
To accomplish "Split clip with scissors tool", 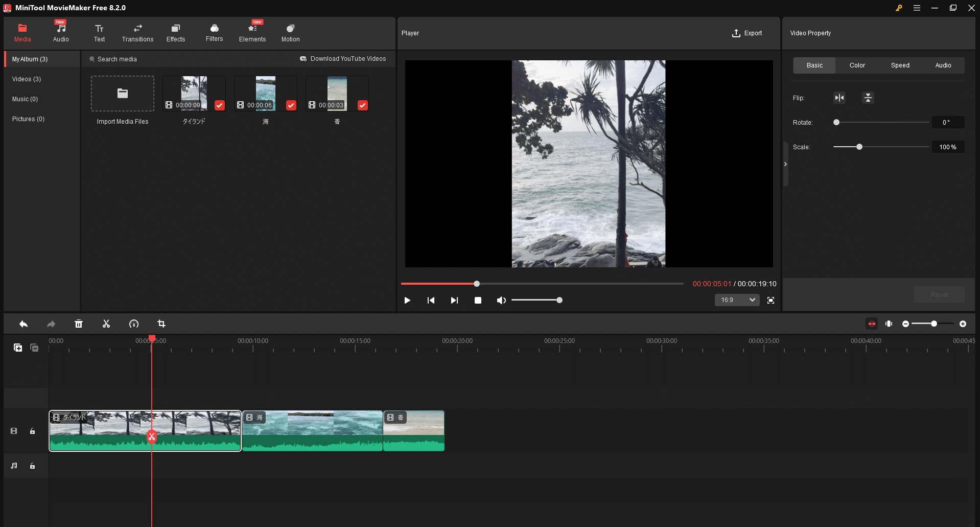I will (x=106, y=324).
